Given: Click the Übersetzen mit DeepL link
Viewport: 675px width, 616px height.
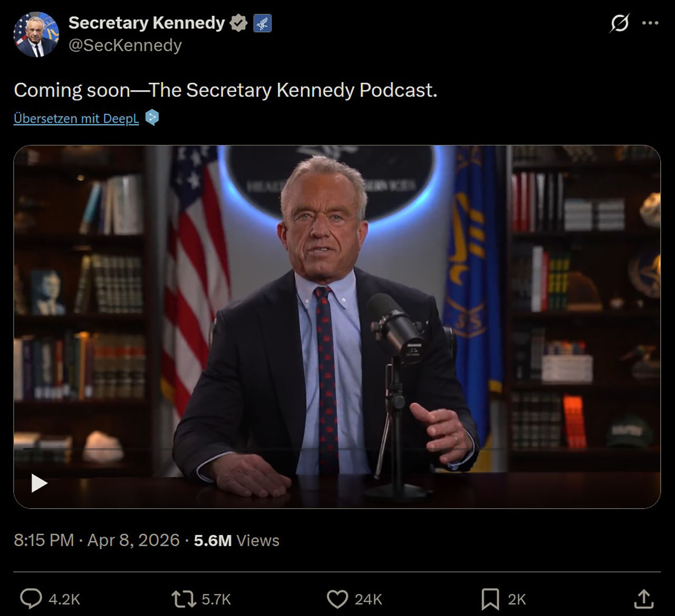Looking at the screenshot, I should click(x=76, y=118).
